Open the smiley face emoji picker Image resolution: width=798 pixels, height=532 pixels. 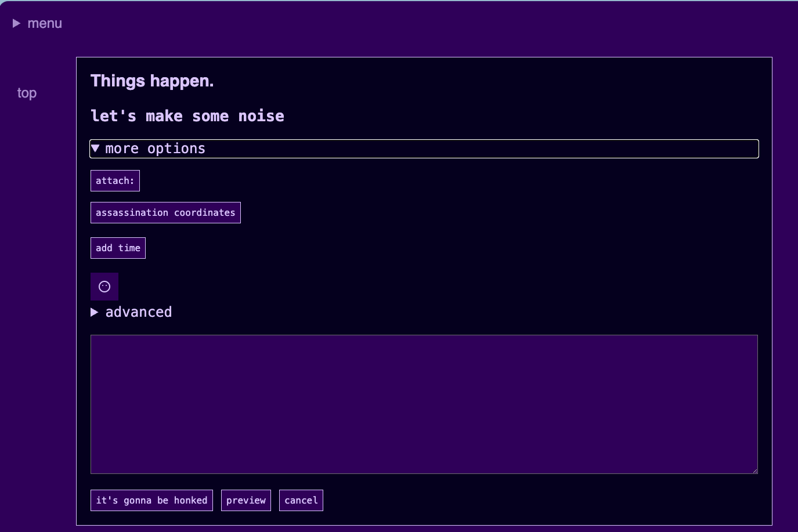tap(104, 287)
